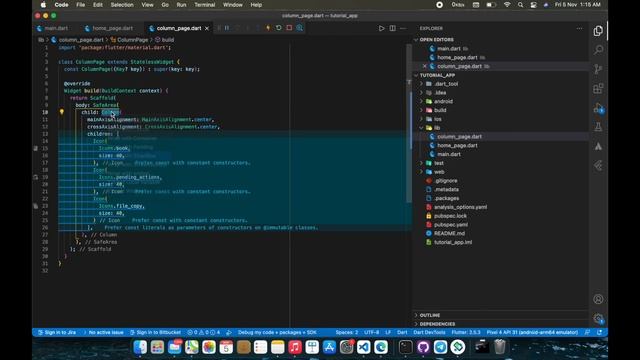
Task: Click Sign in to Bitbucket in status bar
Action: (156, 332)
